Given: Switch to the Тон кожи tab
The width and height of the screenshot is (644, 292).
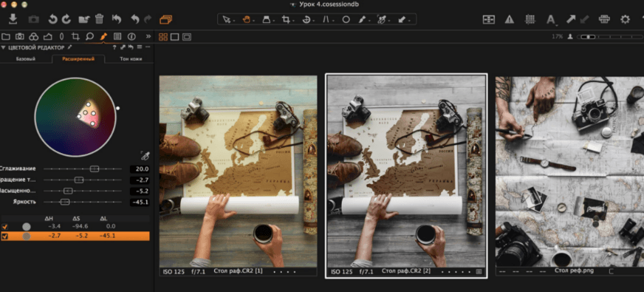Looking at the screenshot, I should (x=130, y=59).
